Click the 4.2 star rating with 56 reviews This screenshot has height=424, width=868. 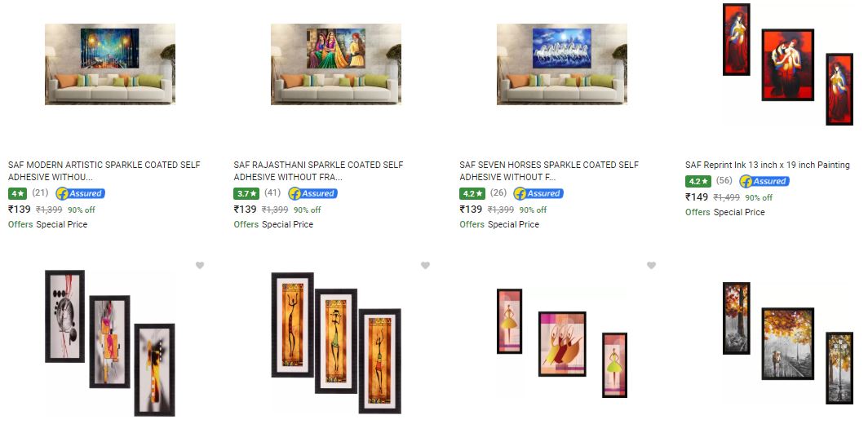(698, 181)
